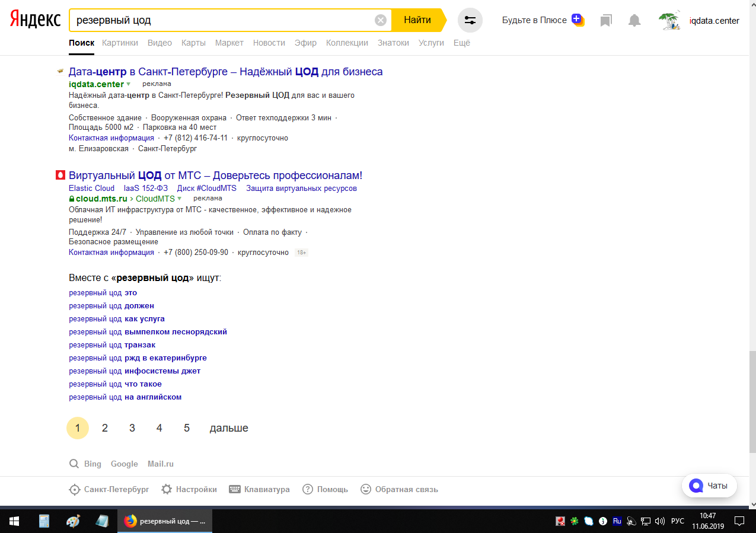756x533 pixels.
Task: Open the Ещё menu in search tabs
Action: [462, 43]
